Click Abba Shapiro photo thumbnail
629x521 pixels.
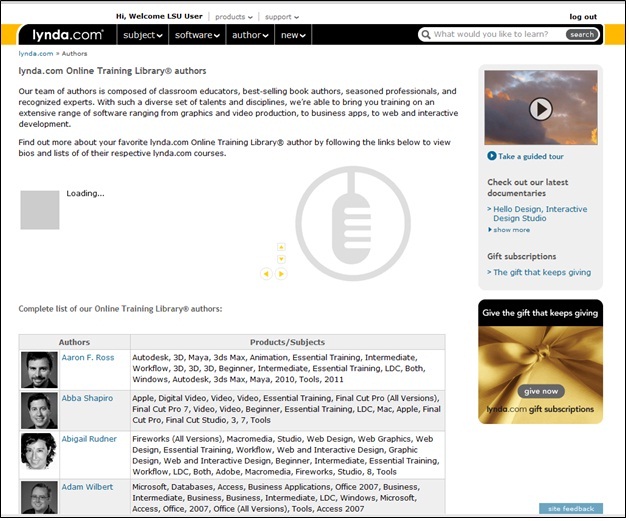point(39,411)
